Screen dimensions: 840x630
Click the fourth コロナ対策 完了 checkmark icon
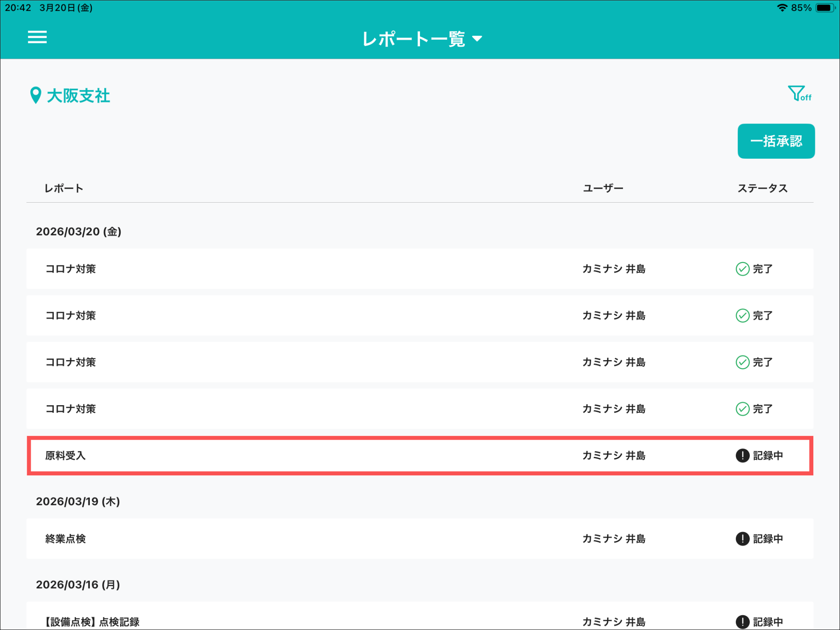[x=742, y=409]
